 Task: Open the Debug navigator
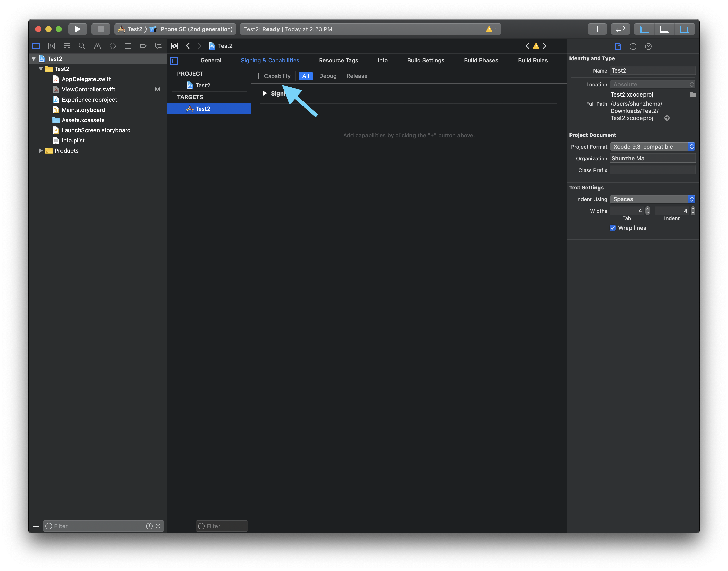(128, 46)
